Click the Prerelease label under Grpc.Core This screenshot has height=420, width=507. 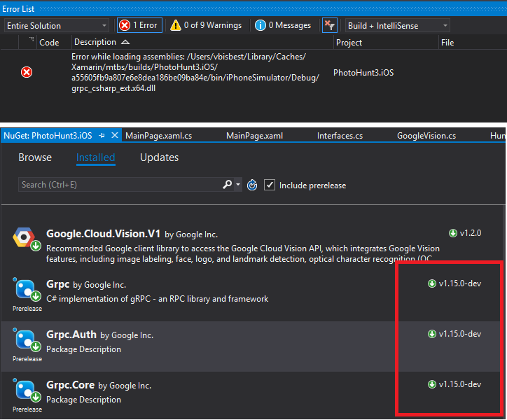[27, 409]
